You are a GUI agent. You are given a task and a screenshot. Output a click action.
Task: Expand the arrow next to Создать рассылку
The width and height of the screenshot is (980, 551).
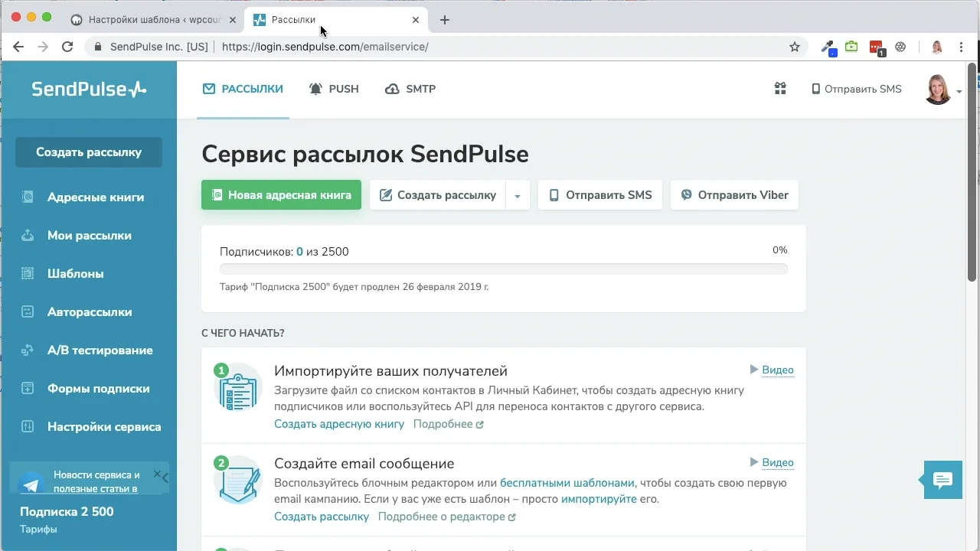(x=518, y=195)
